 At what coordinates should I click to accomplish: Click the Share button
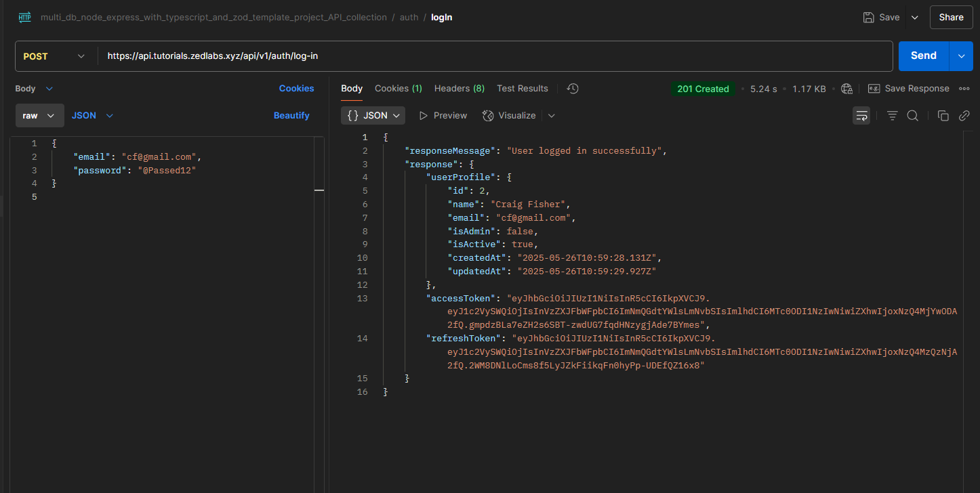951,18
